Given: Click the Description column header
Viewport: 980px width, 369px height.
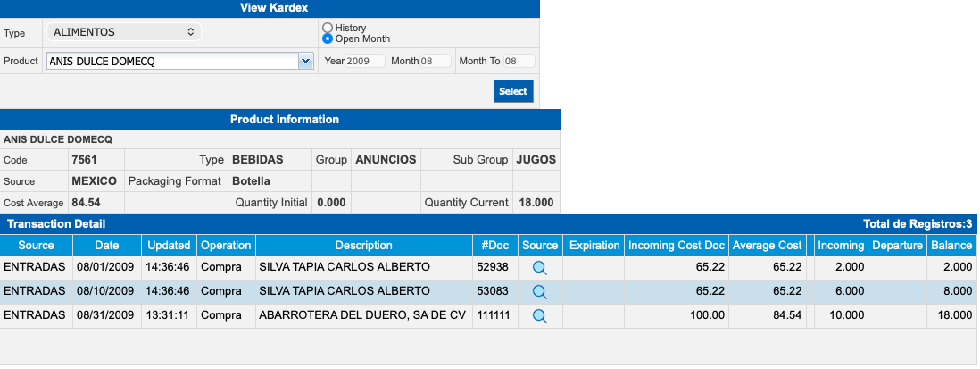Looking at the screenshot, I should 363,246.
